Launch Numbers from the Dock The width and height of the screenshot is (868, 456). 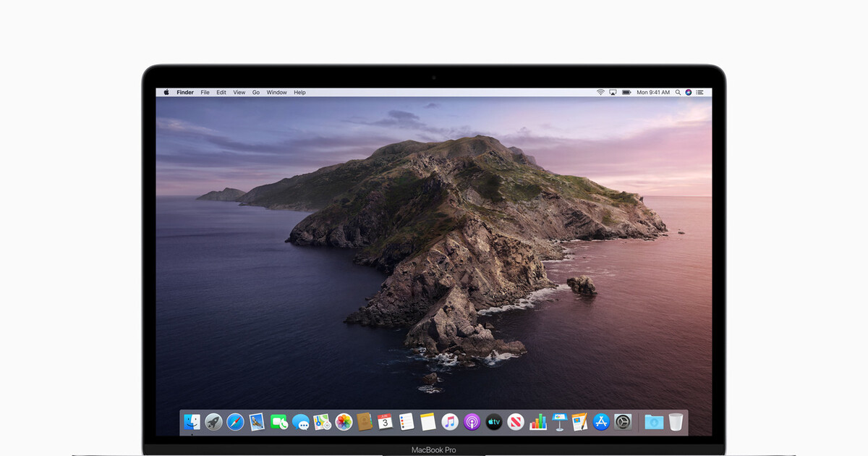click(537, 422)
